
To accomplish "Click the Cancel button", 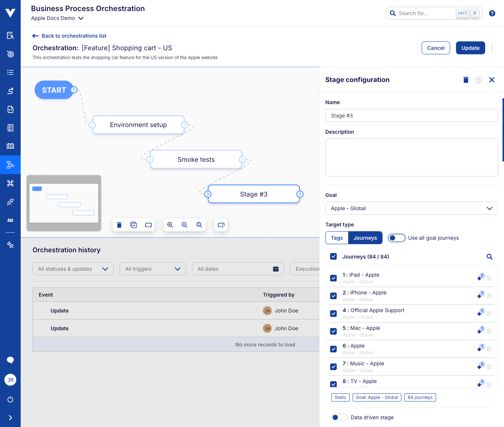I will (x=436, y=48).
